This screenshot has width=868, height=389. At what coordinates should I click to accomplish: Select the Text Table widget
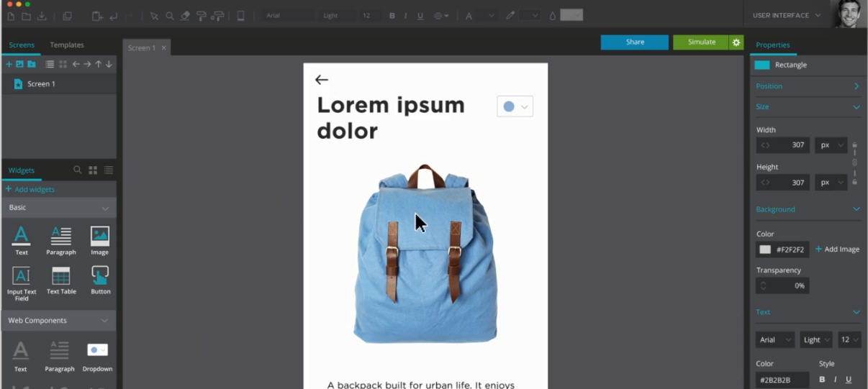pos(61,280)
